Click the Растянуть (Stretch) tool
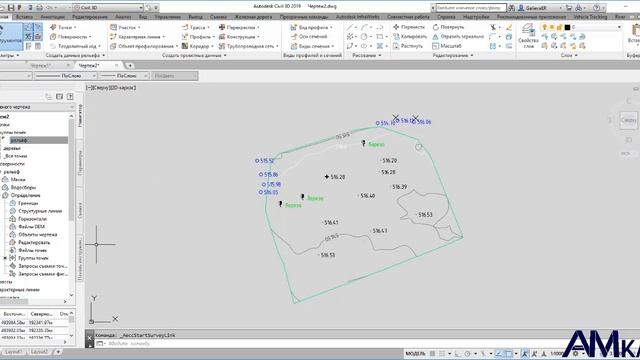Screen dimensions: 640x360 (408, 46)
